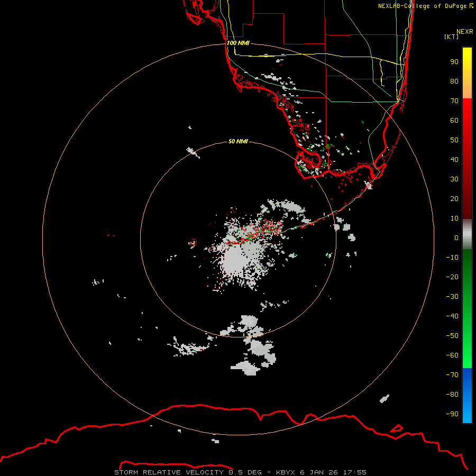This screenshot has height=476, width=476.
Task: Click the -60 value on the velocity scale
Action: [452, 355]
